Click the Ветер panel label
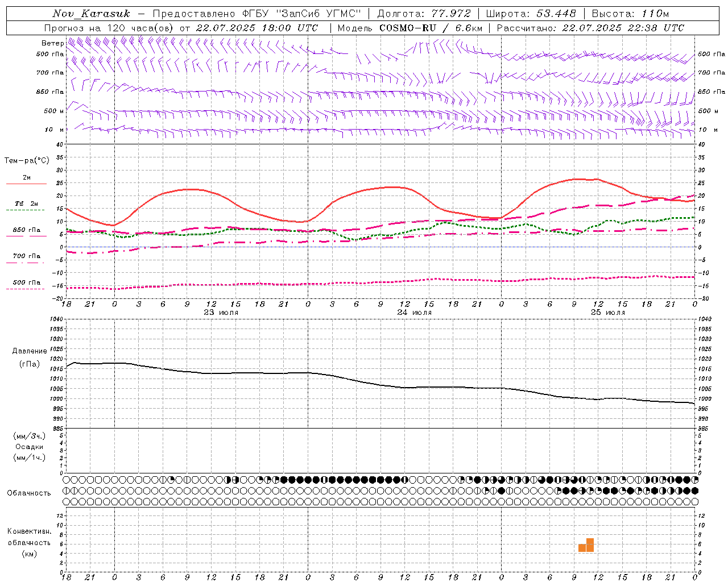Viewport: 728px width, 582px height. pos(52,43)
